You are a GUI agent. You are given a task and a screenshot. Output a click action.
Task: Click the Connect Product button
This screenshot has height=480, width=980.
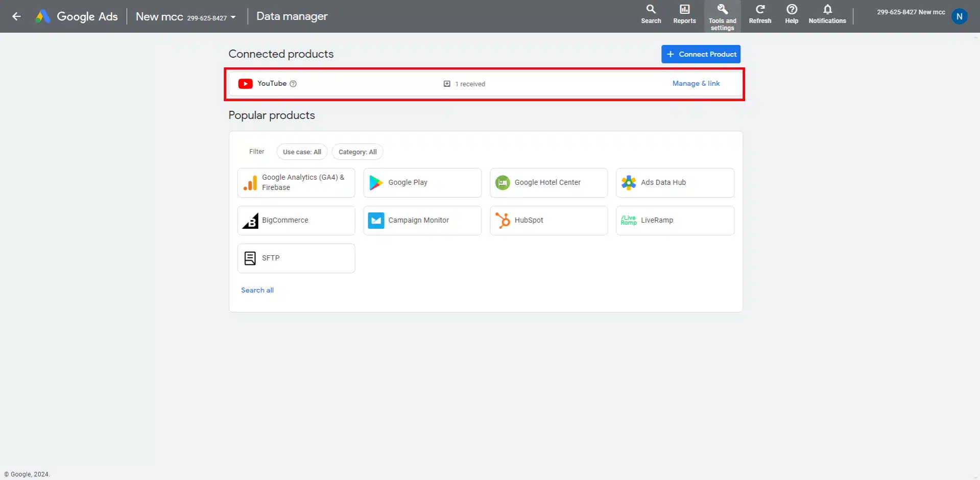pos(701,54)
